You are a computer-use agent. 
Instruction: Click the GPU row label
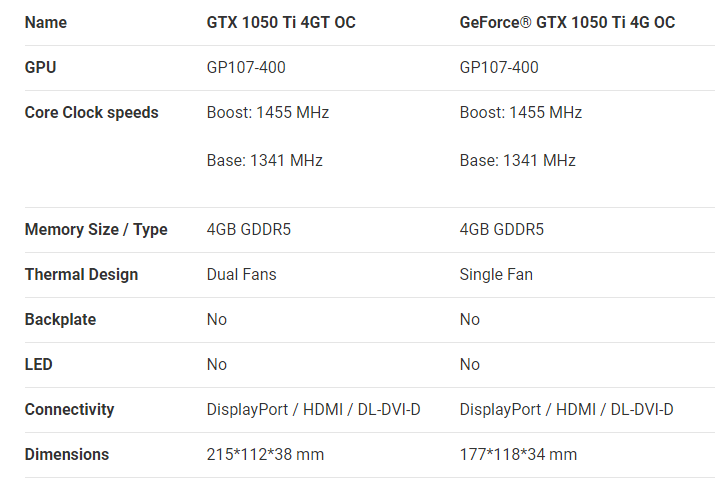pos(40,67)
